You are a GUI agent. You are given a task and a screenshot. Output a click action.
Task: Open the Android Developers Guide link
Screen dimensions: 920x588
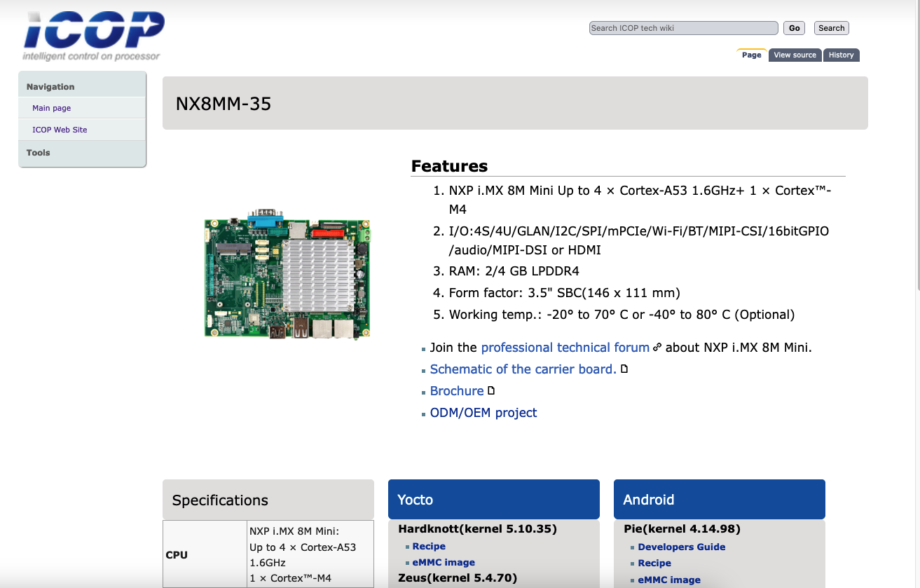(681, 547)
